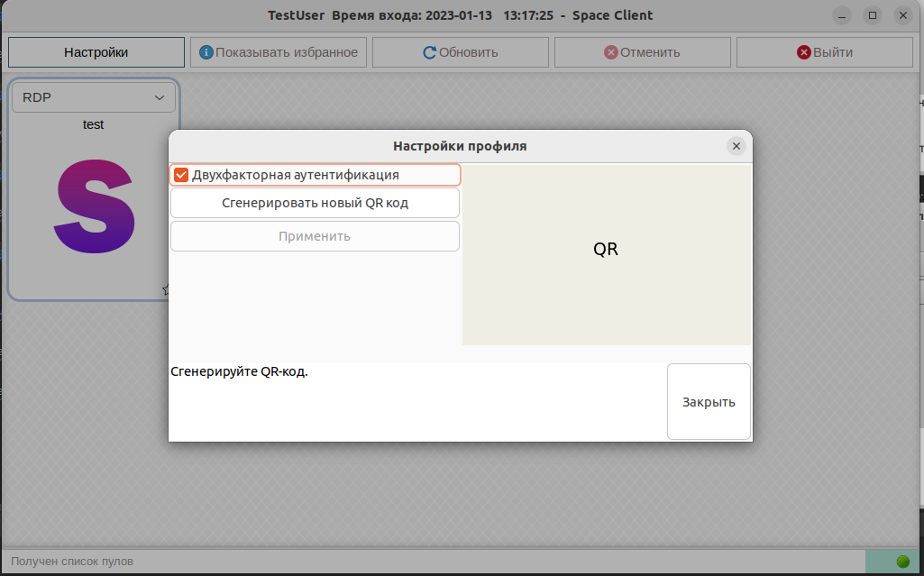Click the favorite star on test pool
The height and width of the screenshot is (576, 924).
point(166,289)
